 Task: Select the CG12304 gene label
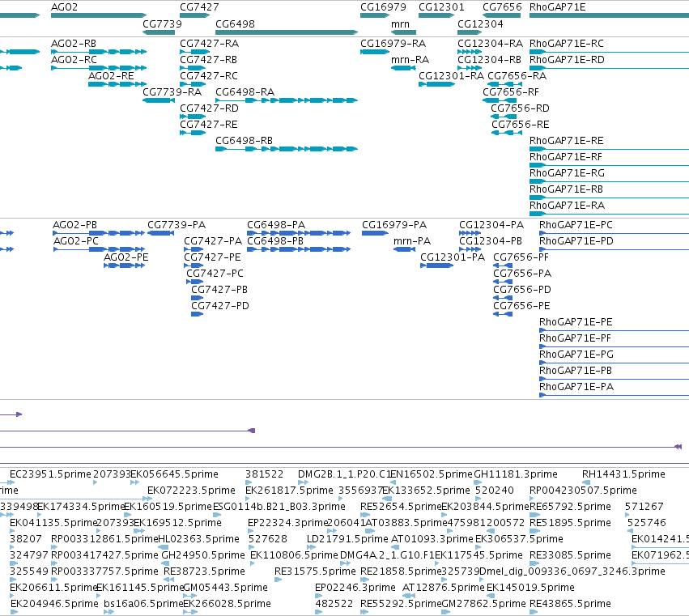(x=480, y=23)
